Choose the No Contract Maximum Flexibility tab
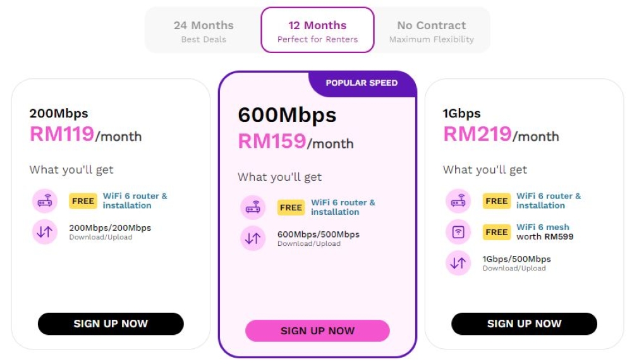The width and height of the screenshot is (632, 364). pos(432,31)
